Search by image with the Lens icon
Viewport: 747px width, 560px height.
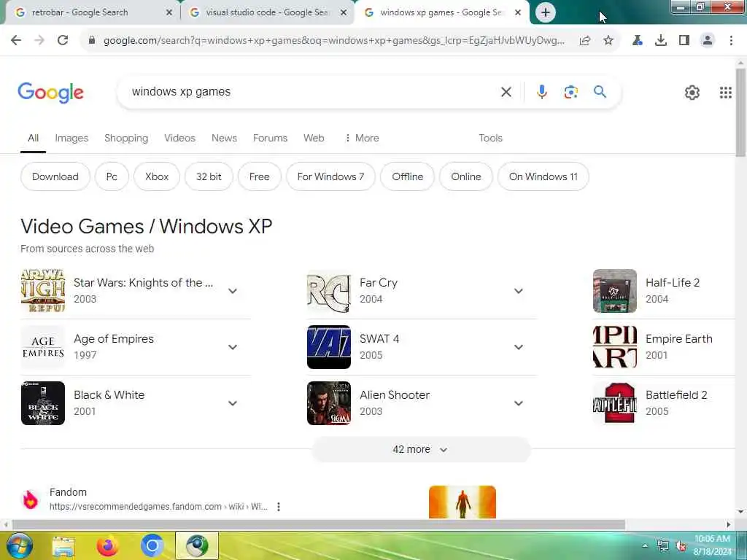point(570,92)
